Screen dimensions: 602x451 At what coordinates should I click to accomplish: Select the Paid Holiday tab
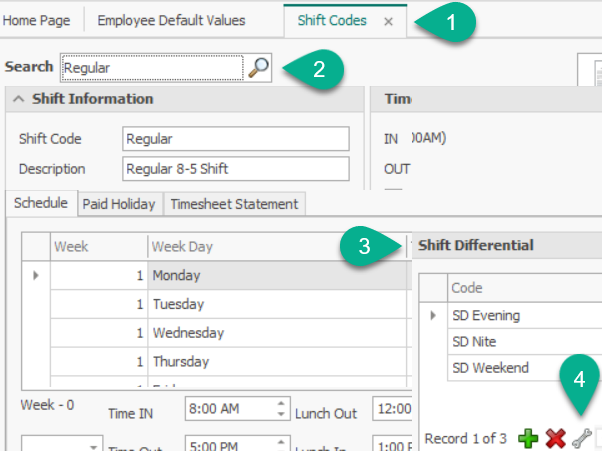[118, 204]
